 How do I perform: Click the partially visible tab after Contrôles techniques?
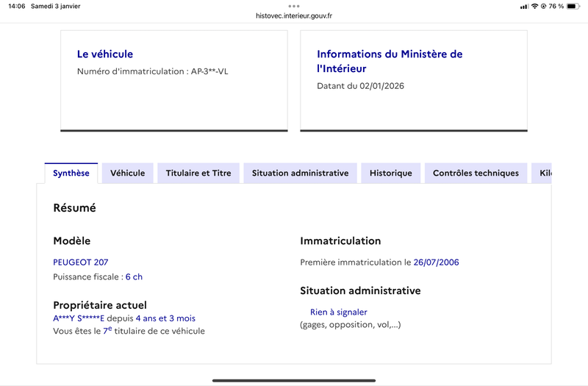coord(544,174)
